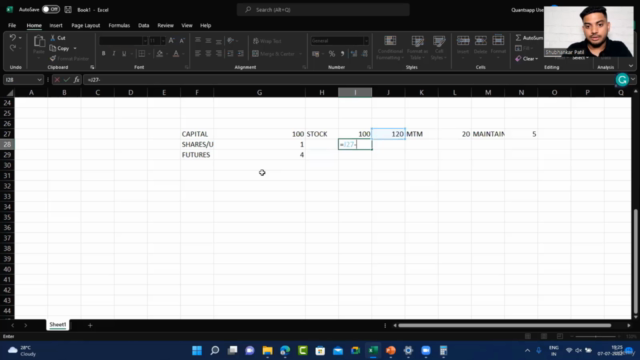Open the Page Layout tab
Screen dimensions: 640x360
86,25
